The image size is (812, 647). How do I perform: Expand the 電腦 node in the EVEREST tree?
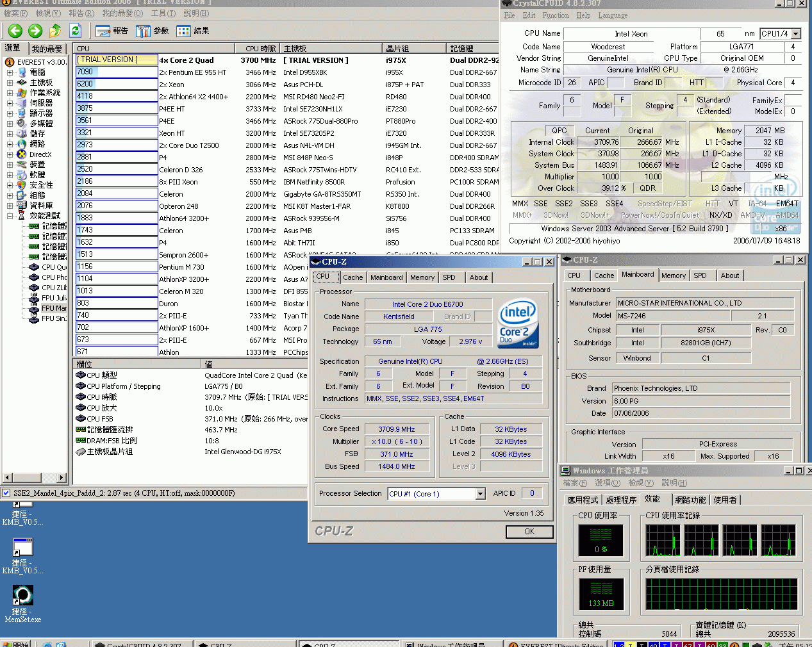coord(10,72)
